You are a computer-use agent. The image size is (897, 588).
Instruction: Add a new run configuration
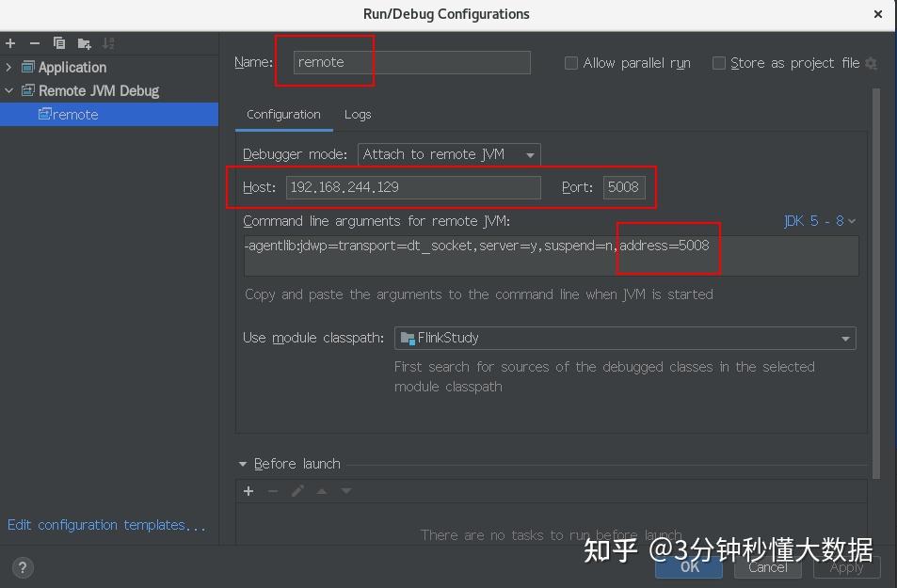coord(9,43)
